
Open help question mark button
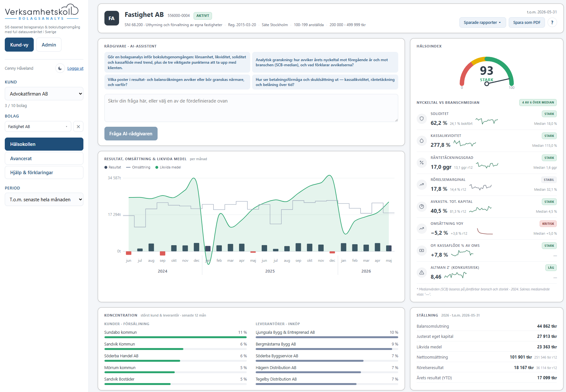552,22
